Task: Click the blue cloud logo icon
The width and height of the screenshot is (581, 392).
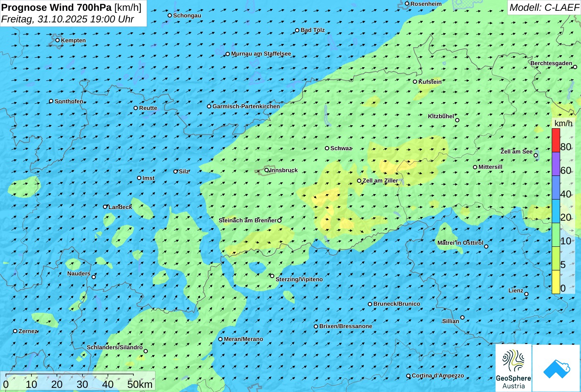Action: (557, 368)
